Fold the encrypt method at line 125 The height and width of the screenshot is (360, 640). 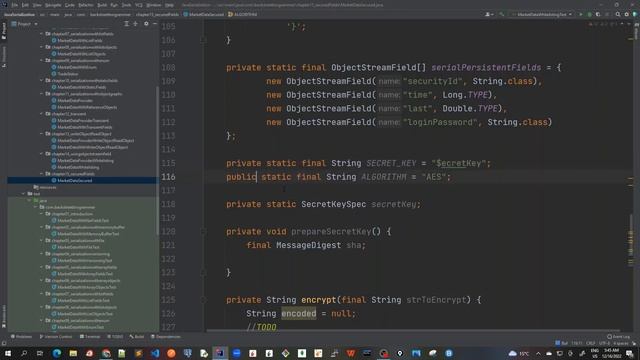[x=203, y=300]
